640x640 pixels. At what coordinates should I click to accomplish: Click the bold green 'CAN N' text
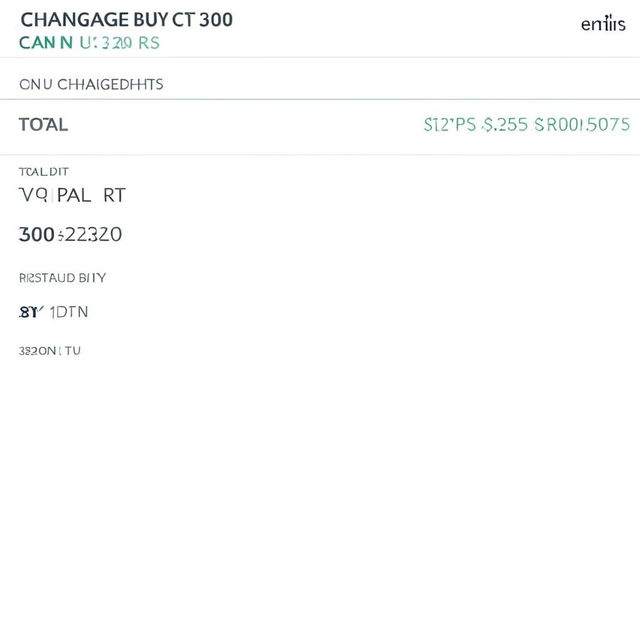(46, 43)
